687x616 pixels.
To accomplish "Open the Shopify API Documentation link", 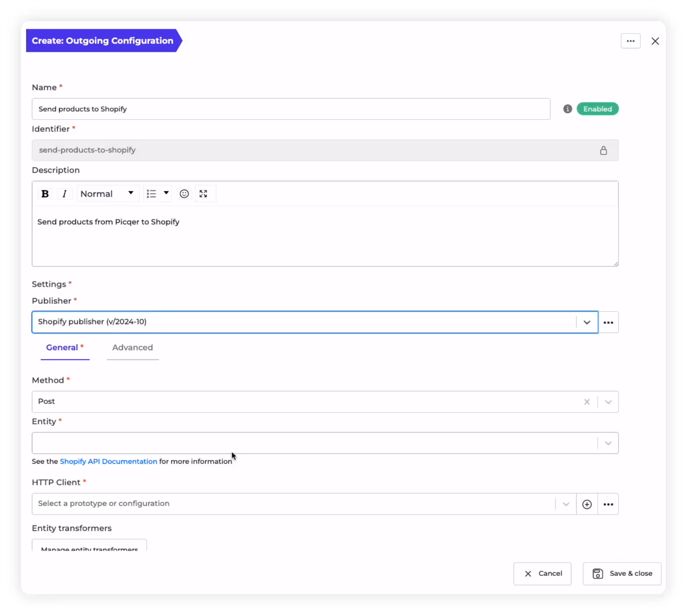I will tap(108, 462).
